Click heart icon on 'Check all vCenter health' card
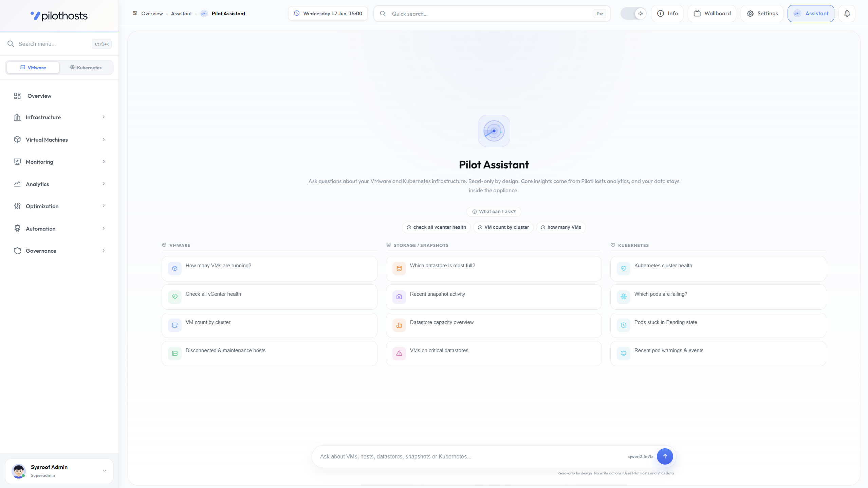The image size is (868, 488). pos(175,297)
